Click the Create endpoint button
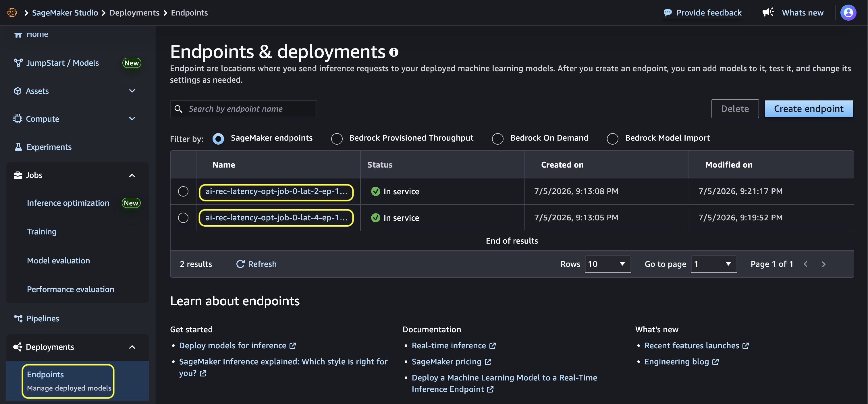The height and width of the screenshot is (404, 868). coord(809,109)
